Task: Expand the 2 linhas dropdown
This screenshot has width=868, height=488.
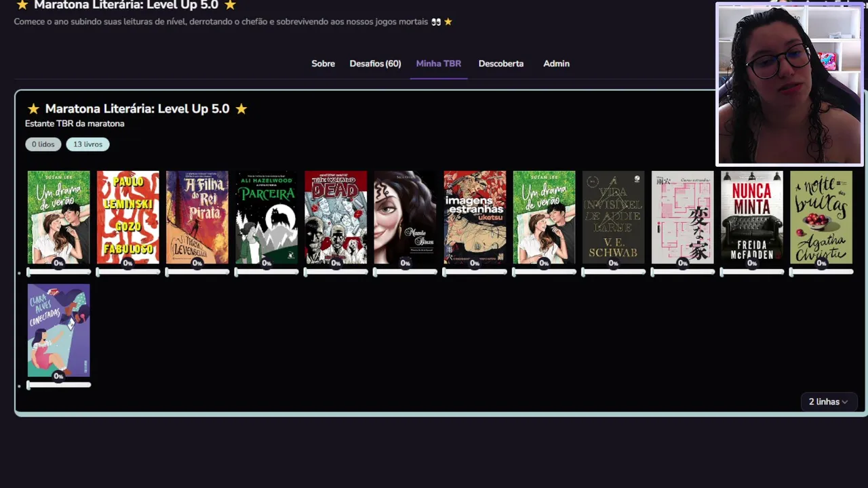Action: [x=828, y=402]
